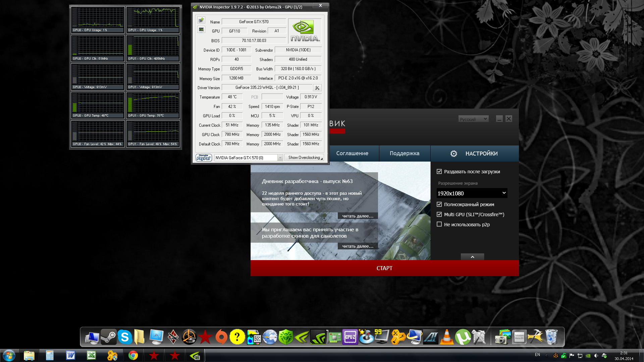Click the monitor icon in NVIDIA Inspector
Viewport: 644px width, 362px height.
[201, 29]
